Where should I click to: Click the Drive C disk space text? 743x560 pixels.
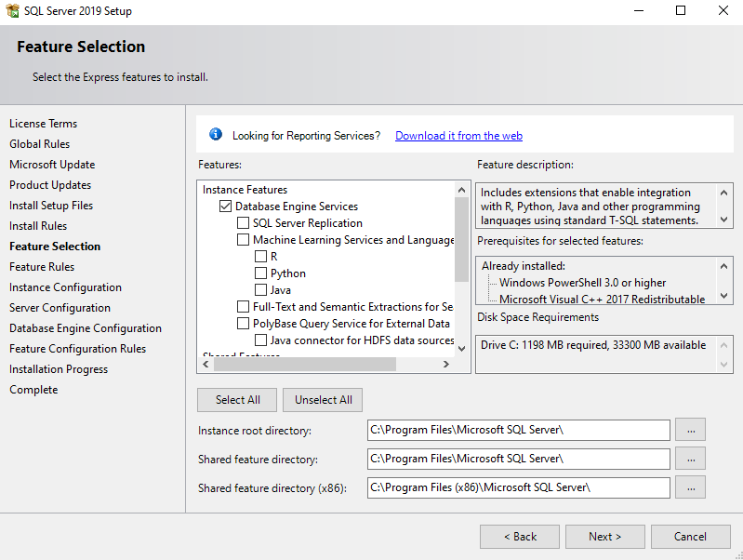click(x=593, y=345)
